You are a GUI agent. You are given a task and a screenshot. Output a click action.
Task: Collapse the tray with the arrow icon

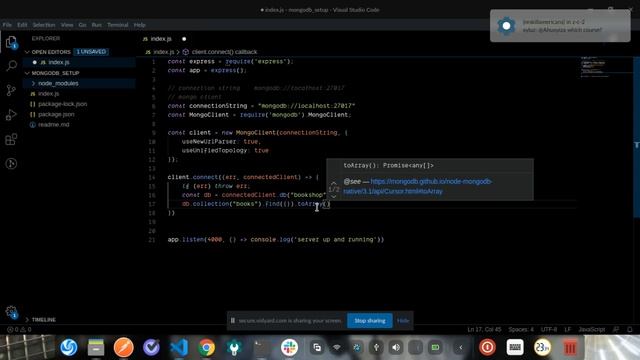click(x=461, y=347)
